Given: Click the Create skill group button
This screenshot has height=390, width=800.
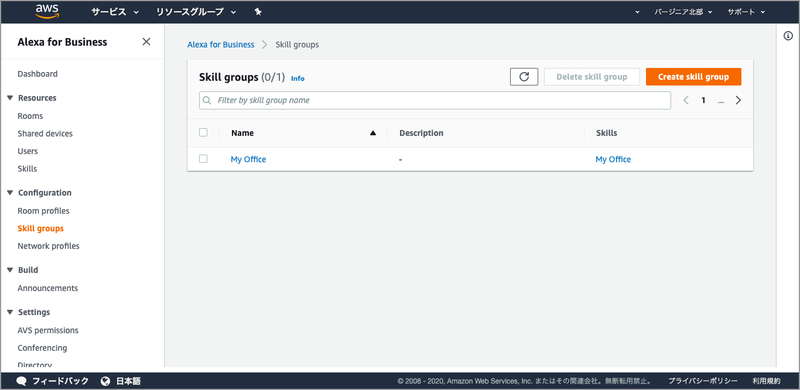Looking at the screenshot, I should click(693, 77).
